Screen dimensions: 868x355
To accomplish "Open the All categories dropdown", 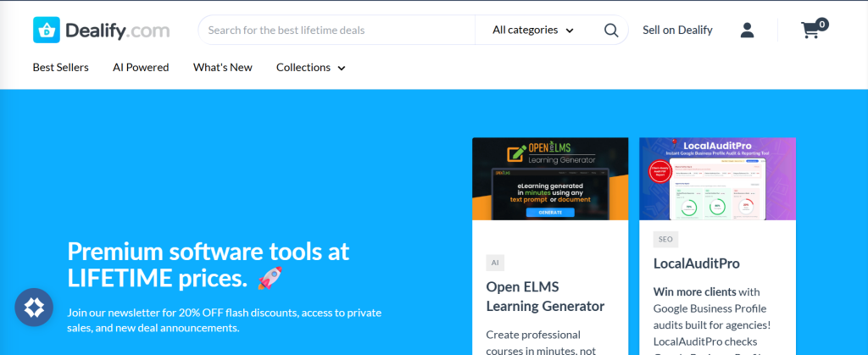I will tap(533, 30).
